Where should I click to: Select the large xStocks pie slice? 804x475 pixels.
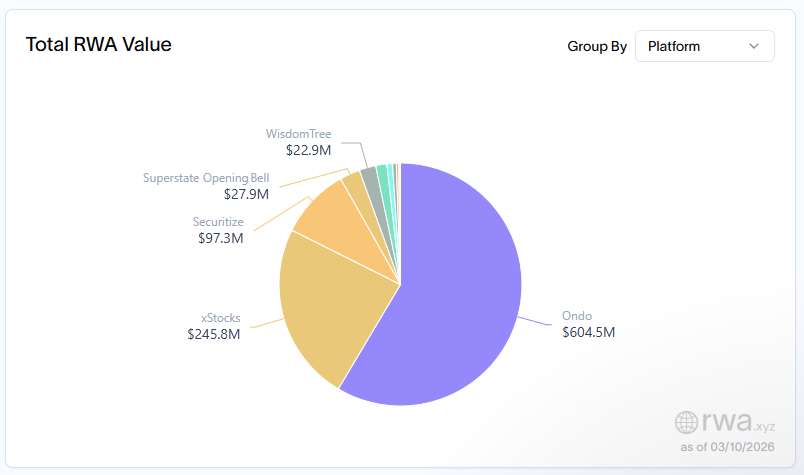click(x=315, y=300)
